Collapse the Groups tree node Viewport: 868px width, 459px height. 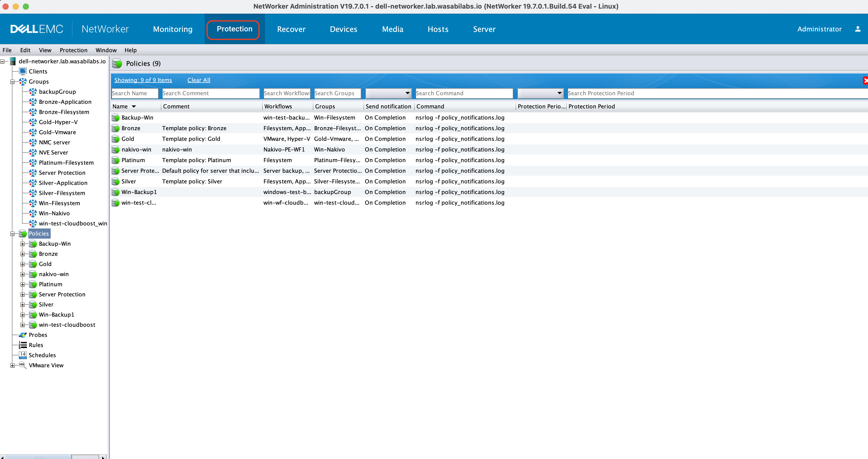coord(12,82)
